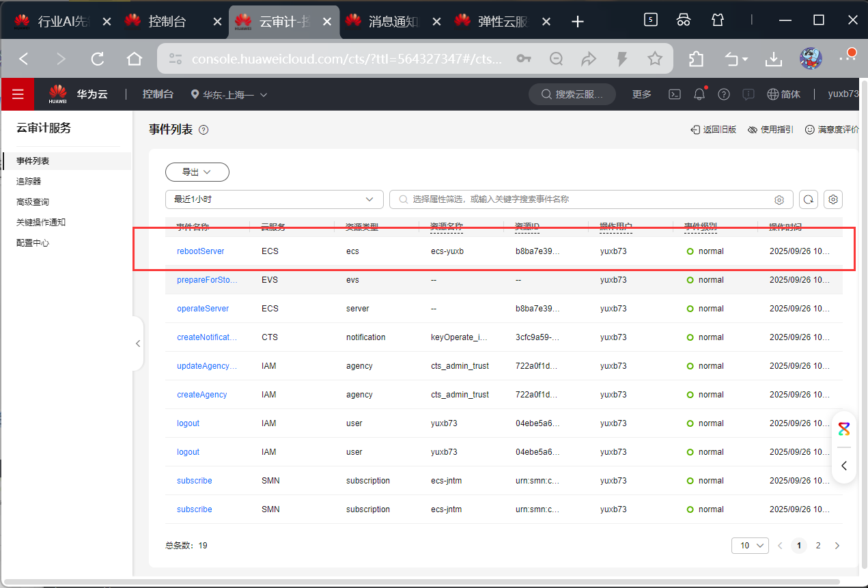Reload the browser page
This screenshot has height=588, width=868.
coord(98,59)
